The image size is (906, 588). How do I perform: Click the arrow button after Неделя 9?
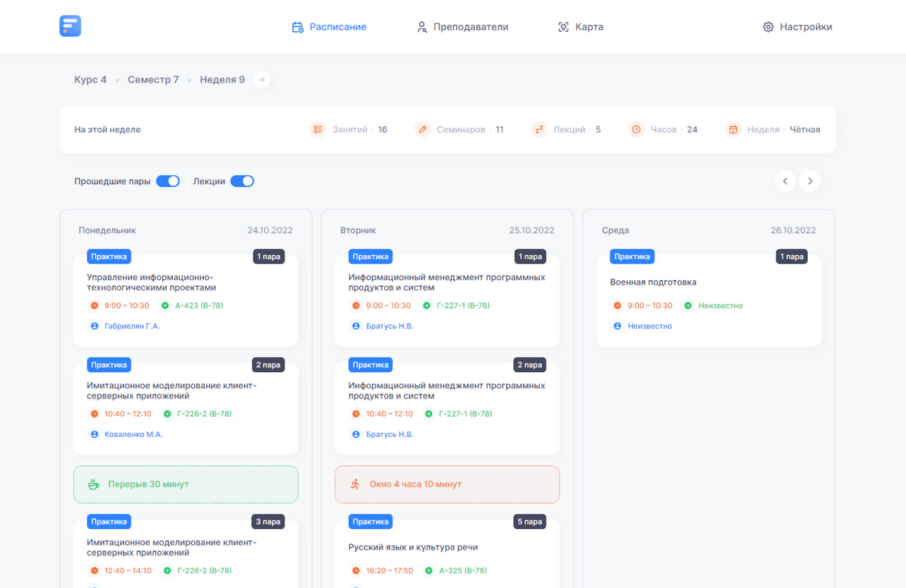click(x=261, y=79)
